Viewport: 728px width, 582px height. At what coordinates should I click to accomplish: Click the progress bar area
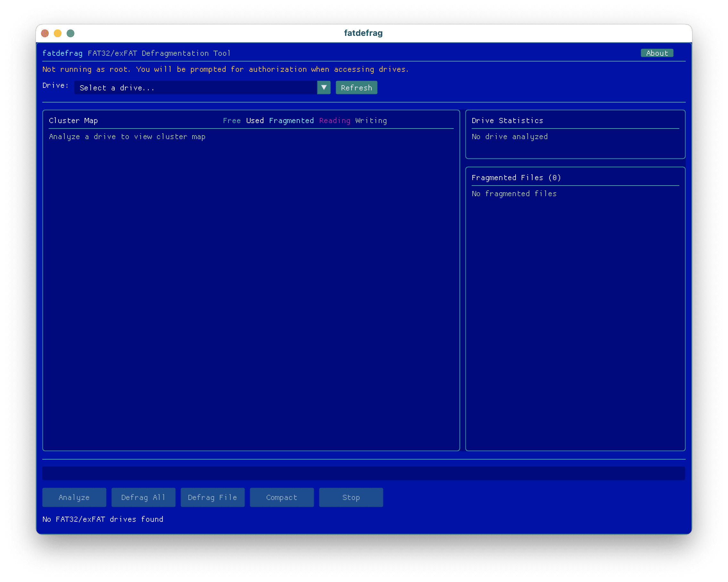363,473
